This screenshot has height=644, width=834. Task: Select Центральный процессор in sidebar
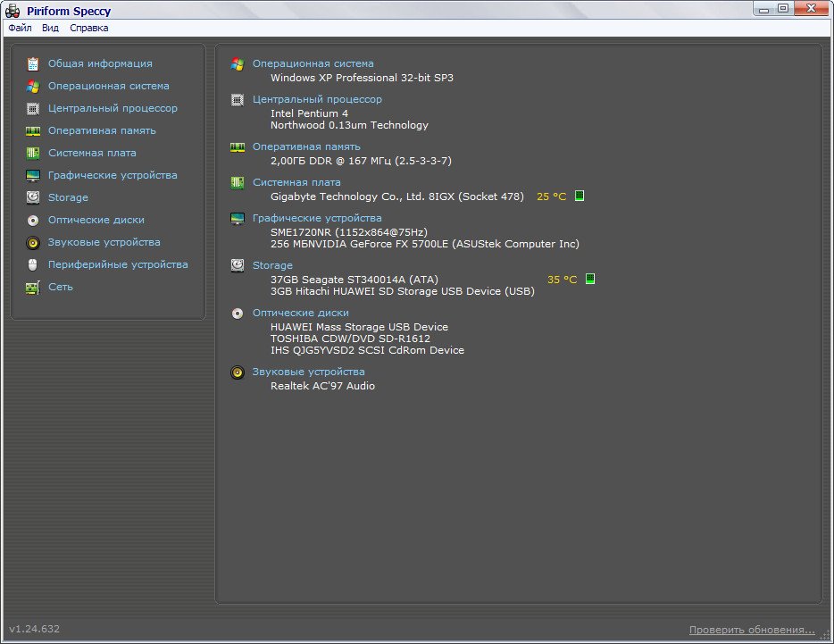113,108
